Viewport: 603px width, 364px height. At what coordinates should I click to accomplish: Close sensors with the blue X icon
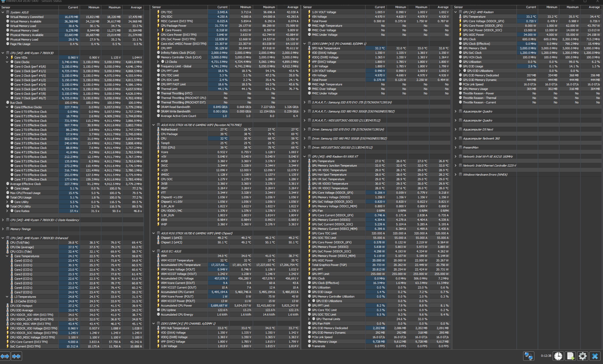point(595,356)
